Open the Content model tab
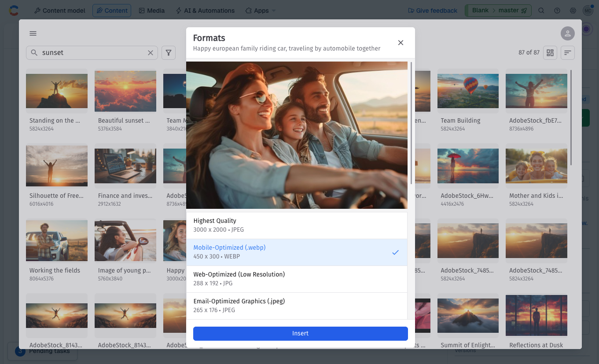 coord(60,11)
